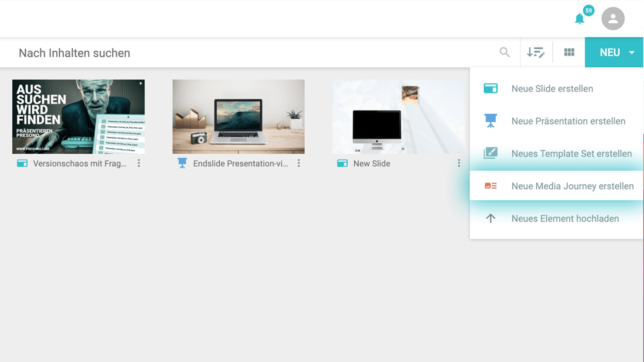Viewport: 644px width, 362px height.
Task: Click the slide icon beside Neue Slide erstellen
Action: click(491, 88)
